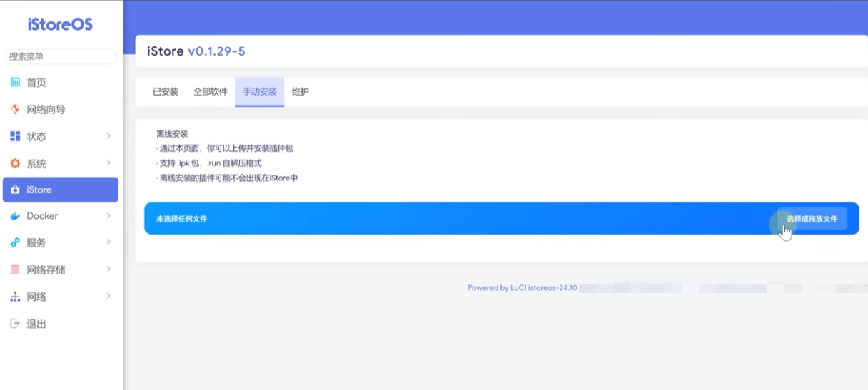Switch to the 已安装 tab
This screenshot has height=390, width=868.
coord(166,92)
